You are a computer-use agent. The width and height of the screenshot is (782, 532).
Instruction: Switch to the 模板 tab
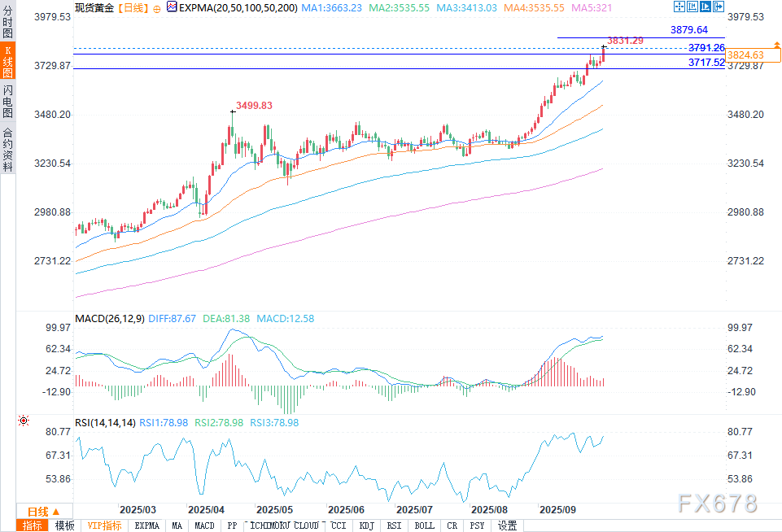coord(65,525)
